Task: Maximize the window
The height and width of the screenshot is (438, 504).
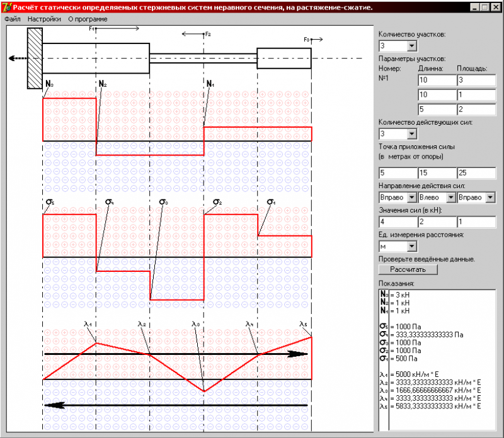Action: (x=484, y=7)
